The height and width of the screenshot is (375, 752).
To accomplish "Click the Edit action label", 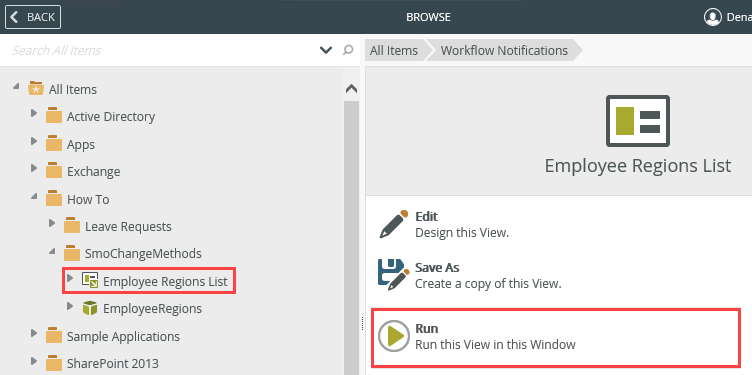I will 426,217.
